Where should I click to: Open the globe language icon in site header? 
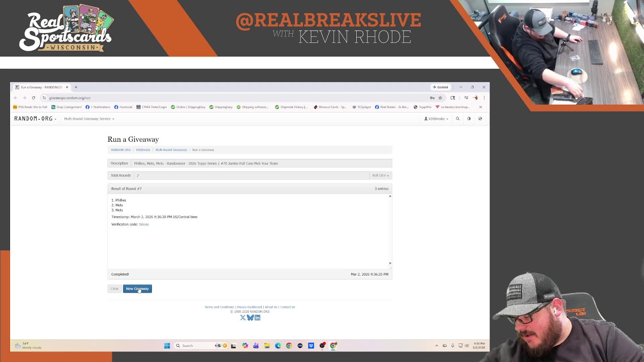click(480, 119)
